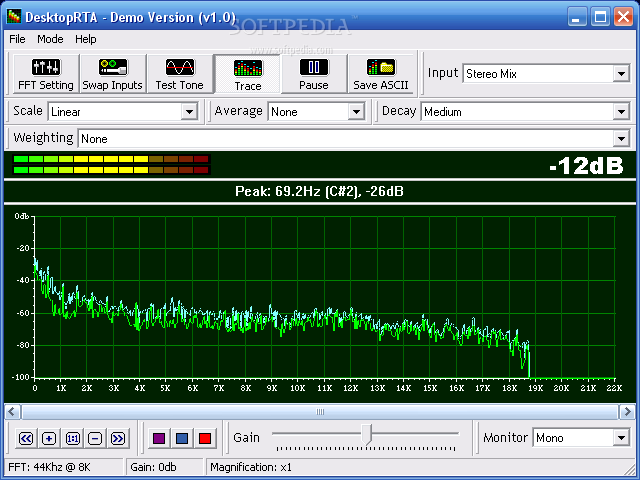
Task: Click the forward double-right-arrow button
Action: (118, 438)
